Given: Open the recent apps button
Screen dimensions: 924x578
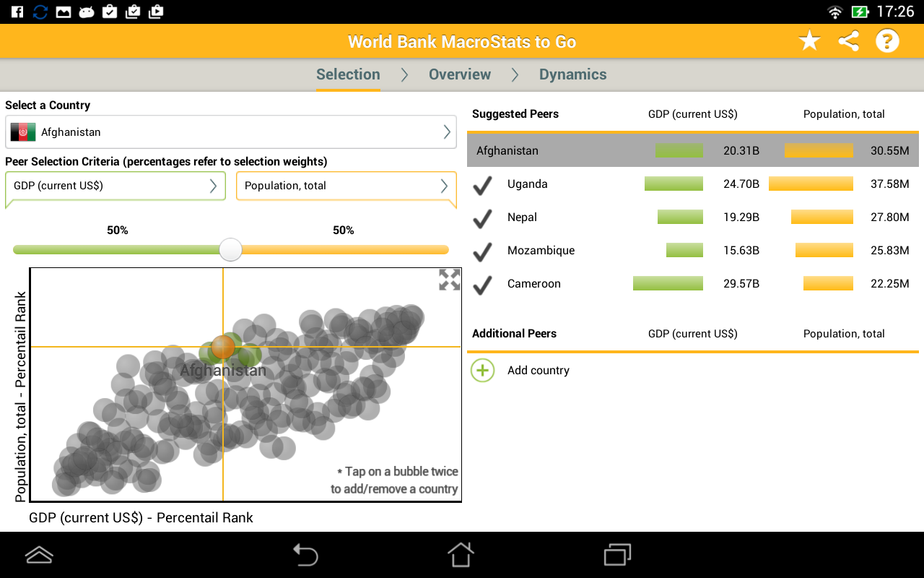Looking at the screenshot, I should 617,555.
